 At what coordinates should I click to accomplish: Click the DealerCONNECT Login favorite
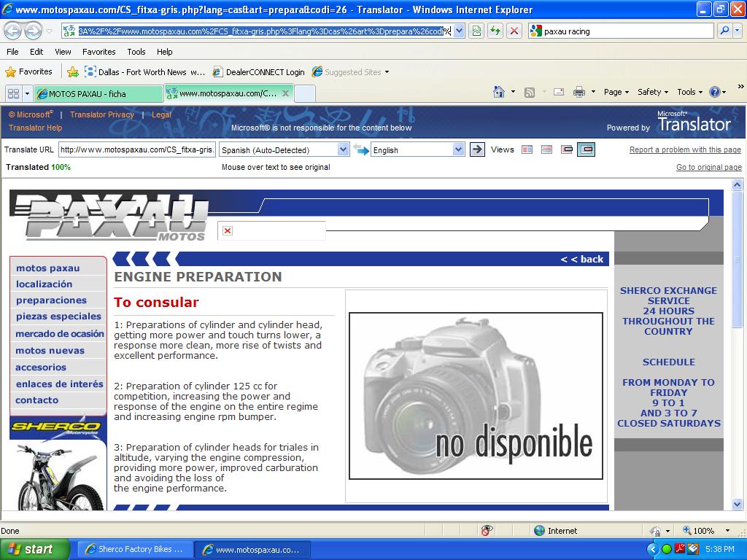click(x=259, y=72)
